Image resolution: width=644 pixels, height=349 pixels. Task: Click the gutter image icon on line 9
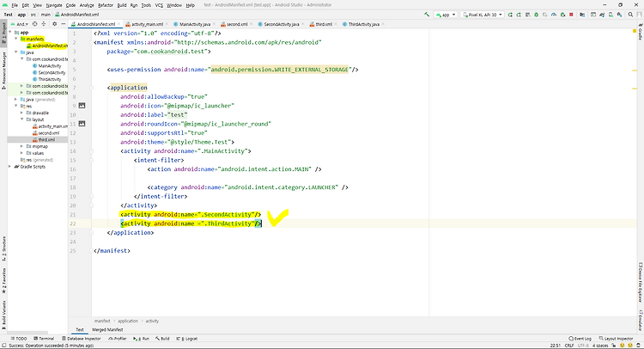coord(82,106)
